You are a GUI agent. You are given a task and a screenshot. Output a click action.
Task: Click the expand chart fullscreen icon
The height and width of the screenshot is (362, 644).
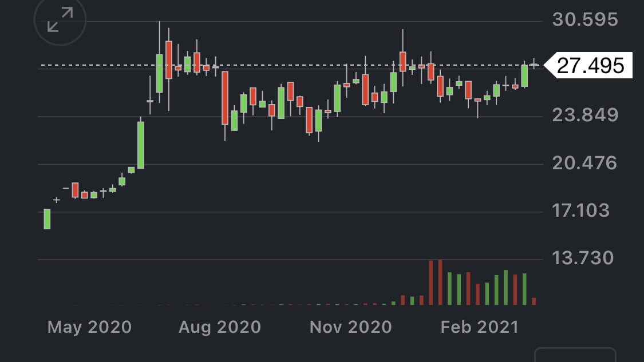tap(60, 20)
